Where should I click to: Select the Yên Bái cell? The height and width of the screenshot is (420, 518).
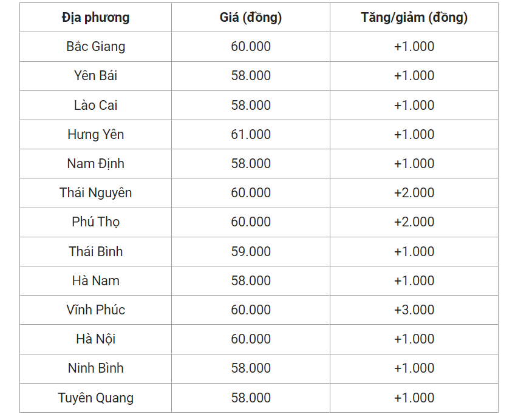pyautogui.click(x=95, y=76)
